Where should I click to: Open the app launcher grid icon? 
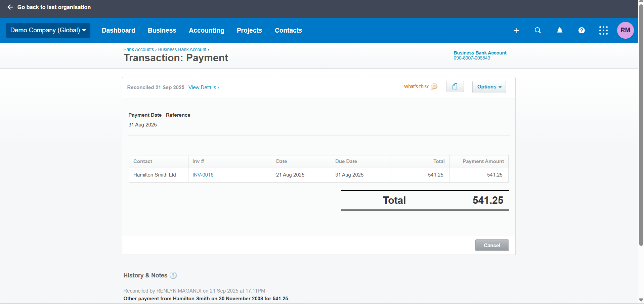pyautogui.click(x=603, y=31)
